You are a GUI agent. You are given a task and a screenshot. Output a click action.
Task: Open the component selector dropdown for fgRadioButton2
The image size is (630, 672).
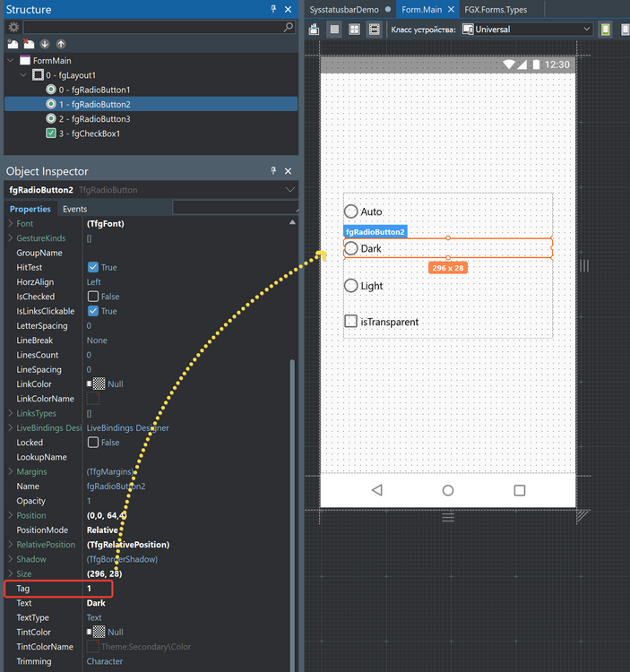coord(289,189)
